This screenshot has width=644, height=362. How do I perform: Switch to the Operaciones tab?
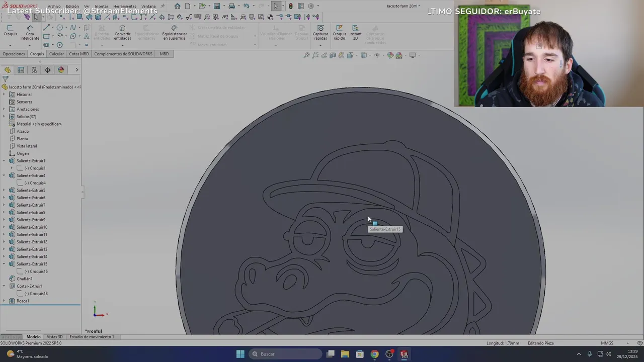tap(14, 54)
